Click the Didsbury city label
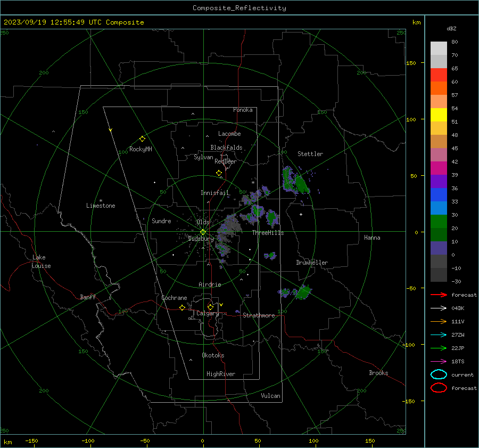Viewport: 479px width, 448px height. click(201, 239)
